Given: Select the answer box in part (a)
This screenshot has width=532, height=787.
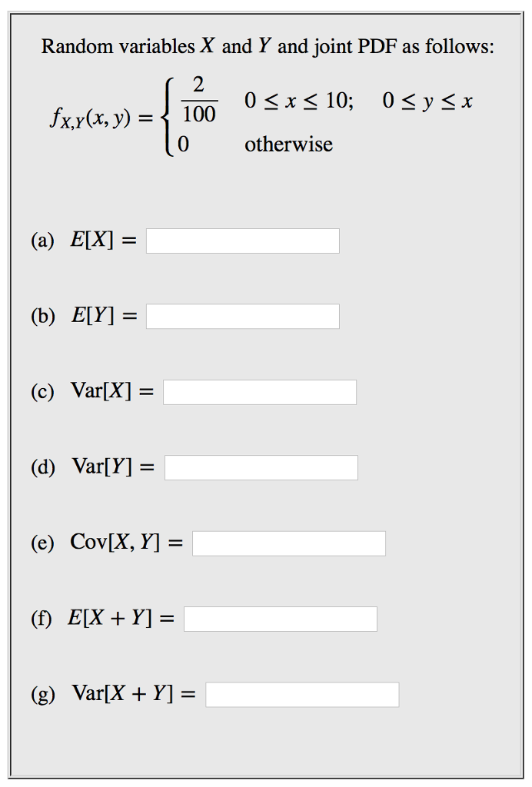Looking at the screenshot, I should point(242,241).
